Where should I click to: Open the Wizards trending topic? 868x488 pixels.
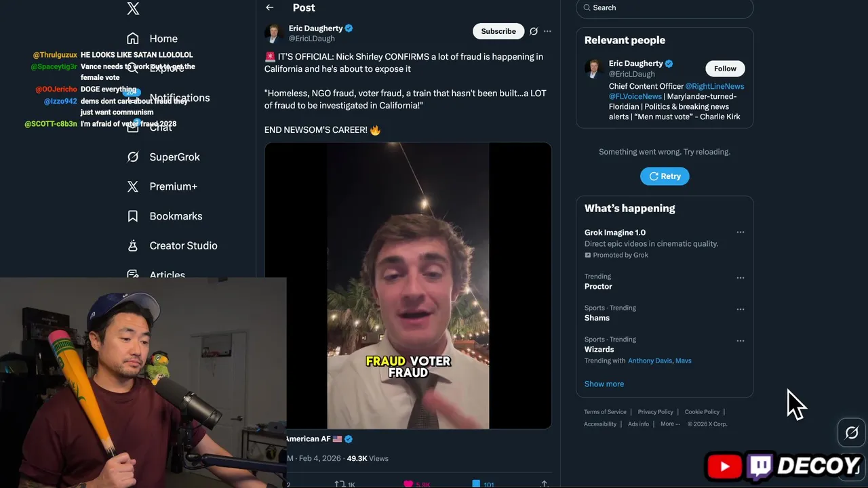pyautogui.click(x=599, y=350)
